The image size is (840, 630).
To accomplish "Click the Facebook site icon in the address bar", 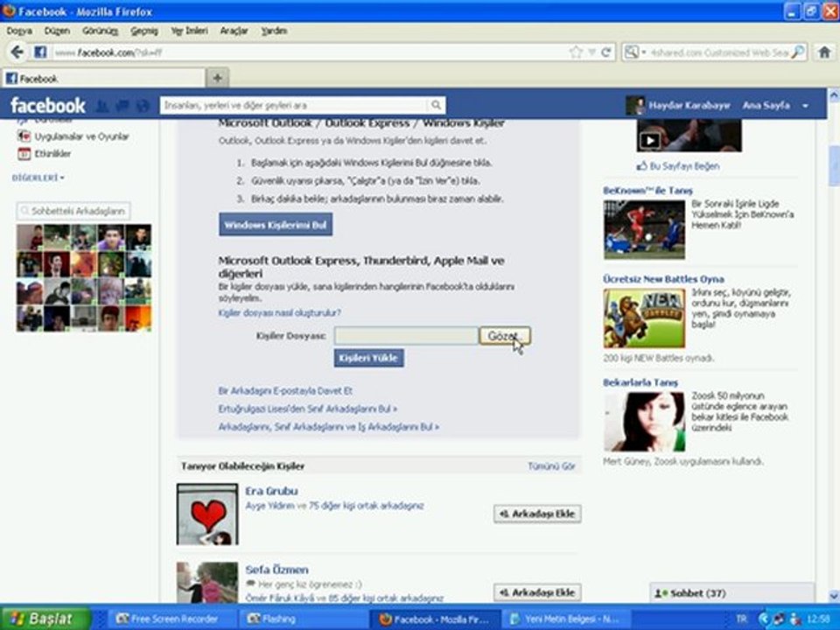I will click(x=40, y=52).
